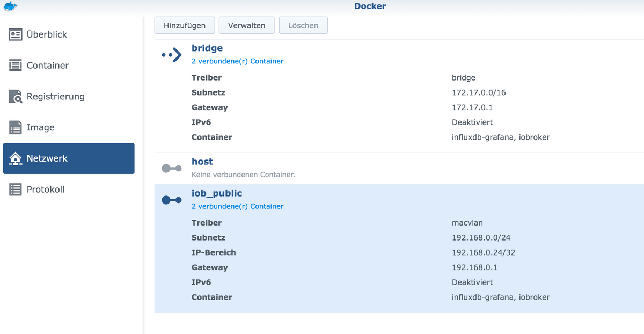Click the Gateway label under bridge
The width and height of the screenshot is (644, 334).
tap(210, 107)
